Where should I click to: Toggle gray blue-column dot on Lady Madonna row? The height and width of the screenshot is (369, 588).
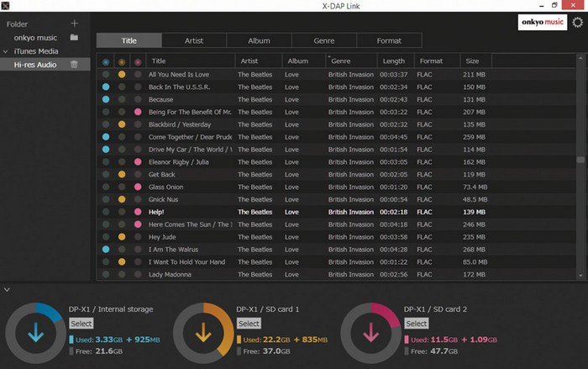pyautogui.click(x=106, y=274)
